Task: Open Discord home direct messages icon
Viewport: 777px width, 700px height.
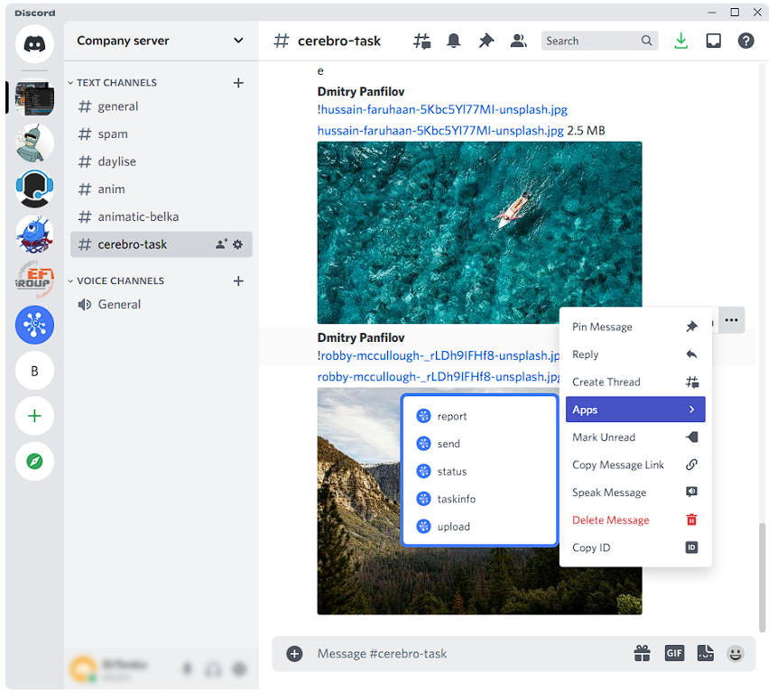Action: pos(34,44)
